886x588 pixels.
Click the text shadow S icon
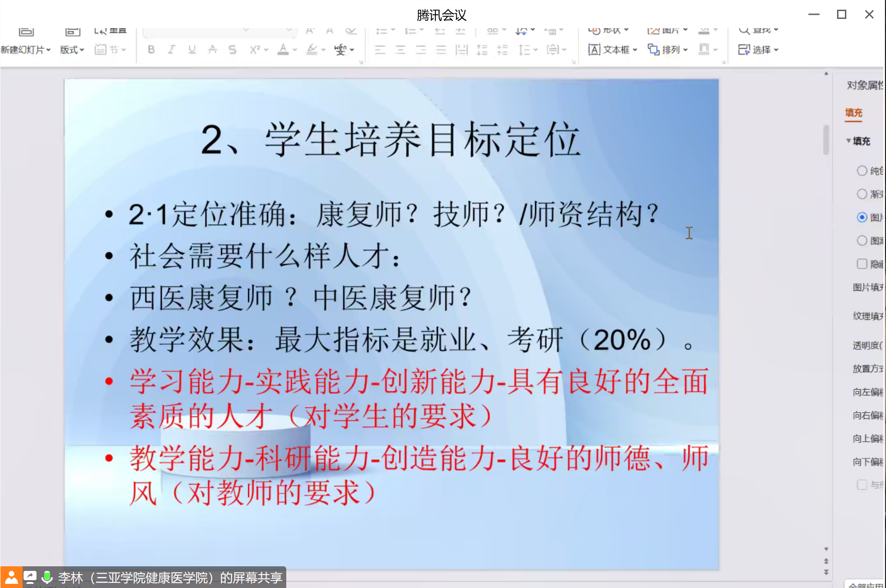[x=232, y=49]
